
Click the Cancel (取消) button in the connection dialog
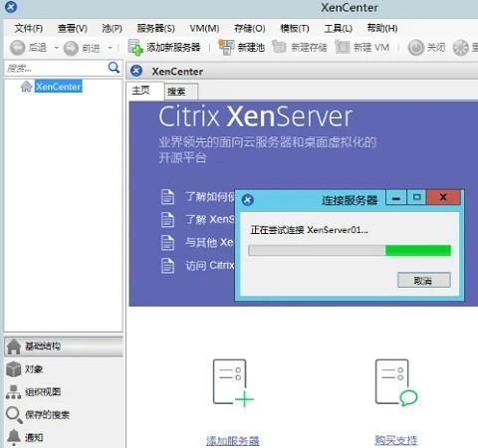coord(424,281)
